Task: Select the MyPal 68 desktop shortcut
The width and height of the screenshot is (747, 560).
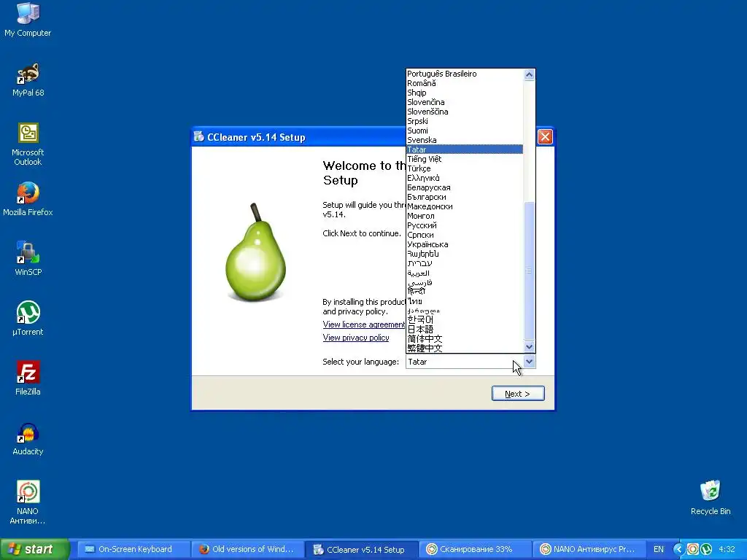Action: pos(28,79)
